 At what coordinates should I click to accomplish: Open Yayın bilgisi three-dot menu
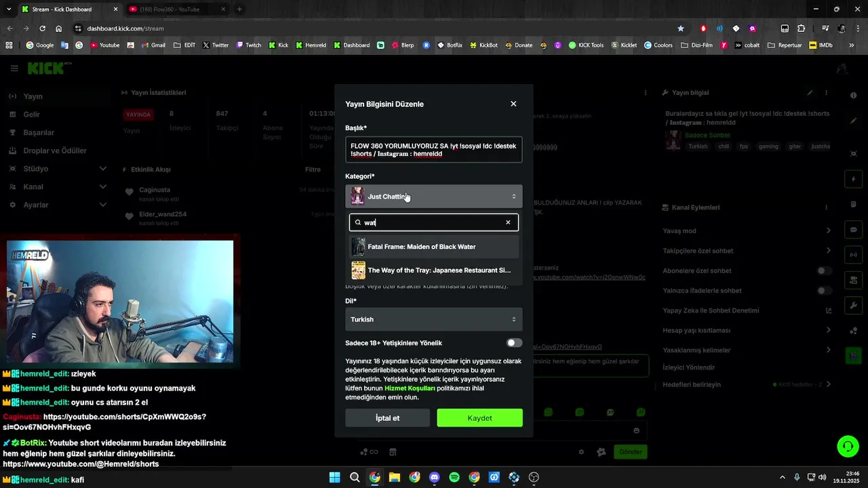[x=826, y=92]
